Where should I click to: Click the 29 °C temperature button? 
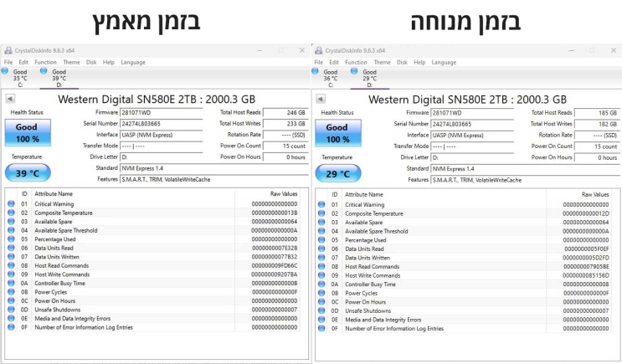point(338,174)
